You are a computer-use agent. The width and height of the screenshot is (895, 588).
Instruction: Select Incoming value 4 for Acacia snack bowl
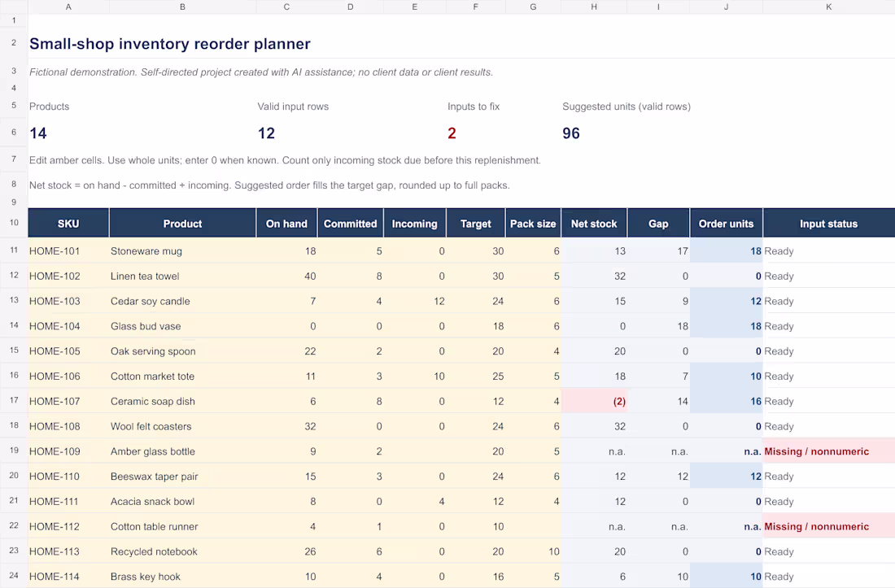[414, 502]
